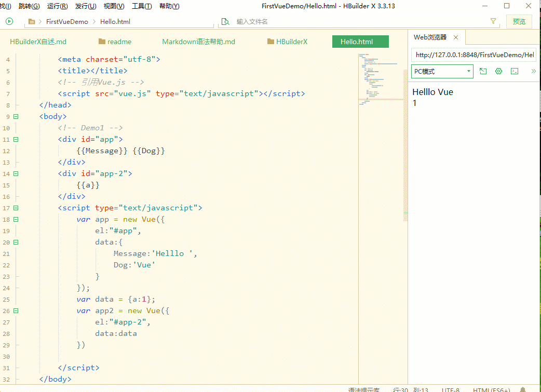The width and height of the screenshot is (541, 392).
Task: Click the filter funnel icon
Action: [x=493, y=21]
